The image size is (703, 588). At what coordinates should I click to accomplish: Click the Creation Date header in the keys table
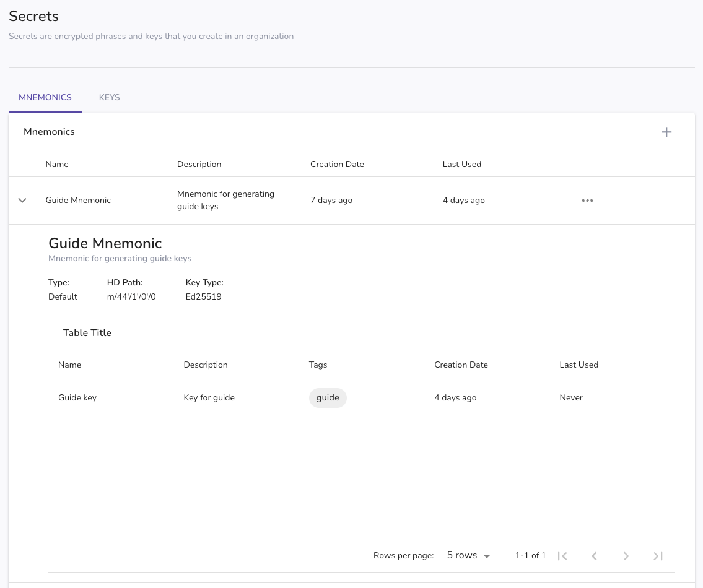coord(461,365)
